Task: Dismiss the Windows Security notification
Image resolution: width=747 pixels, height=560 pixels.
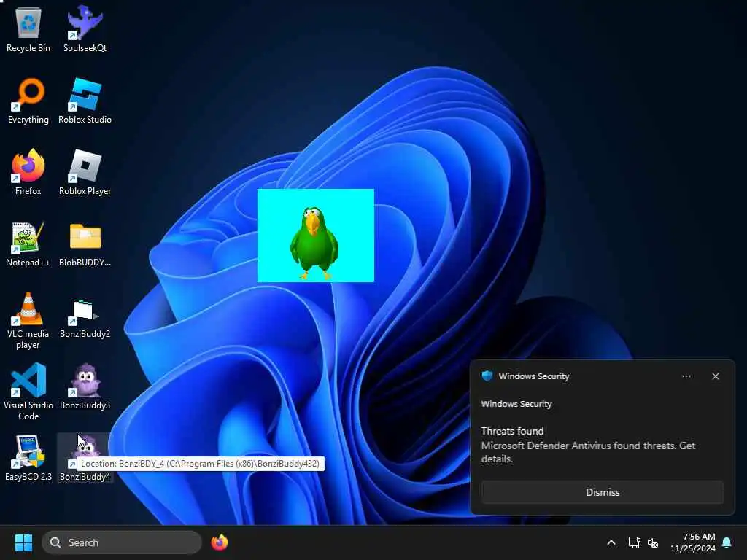Action: click(602, 492)
